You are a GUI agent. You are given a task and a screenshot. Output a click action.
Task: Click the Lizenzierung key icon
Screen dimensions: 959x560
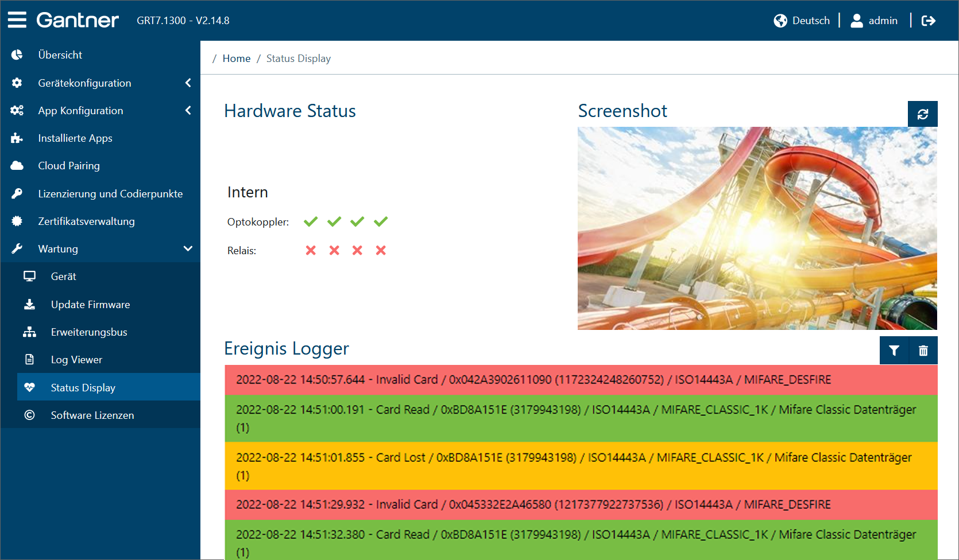[x=17, y=193]
